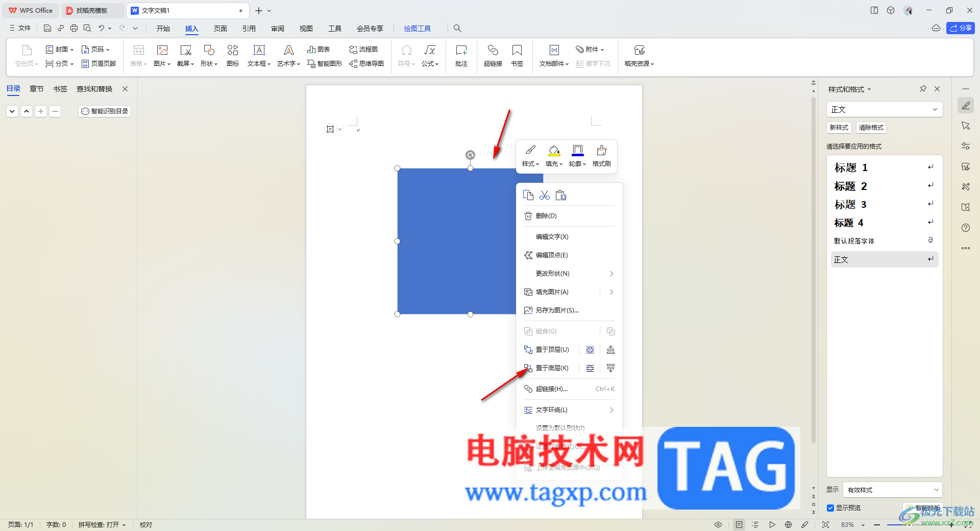Choose Edit Vertices in context menu
This screenshot has height=531, width=980.
click(569, 255)
